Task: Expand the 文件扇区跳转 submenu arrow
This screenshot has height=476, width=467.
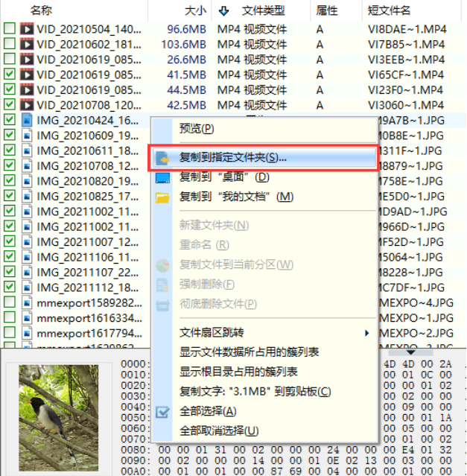Action: click(367, 333)
